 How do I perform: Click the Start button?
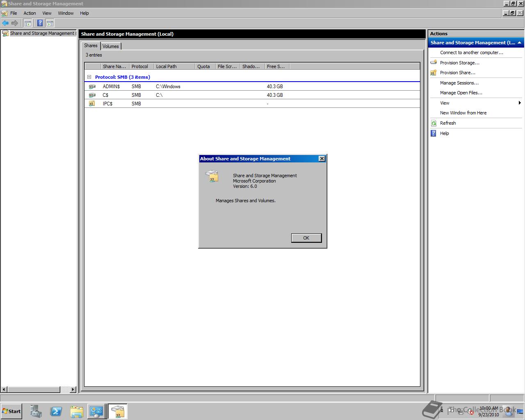[11, 411]
